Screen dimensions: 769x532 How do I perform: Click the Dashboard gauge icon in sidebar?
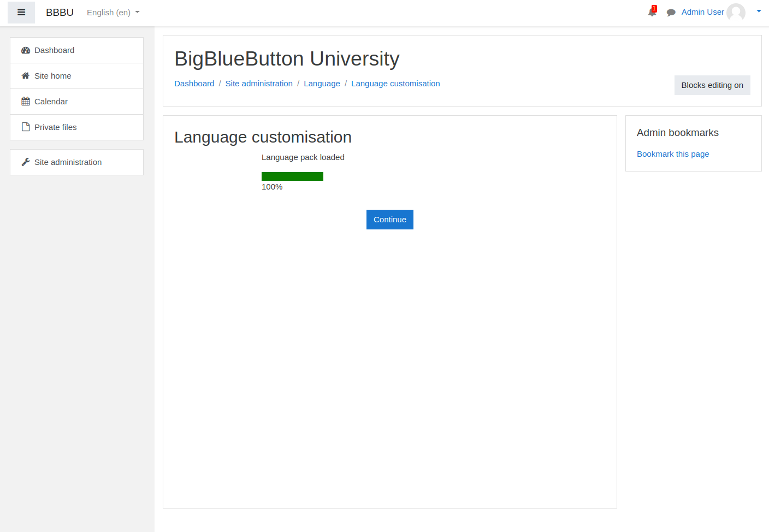pyautogui.click(x=26, y=50)
